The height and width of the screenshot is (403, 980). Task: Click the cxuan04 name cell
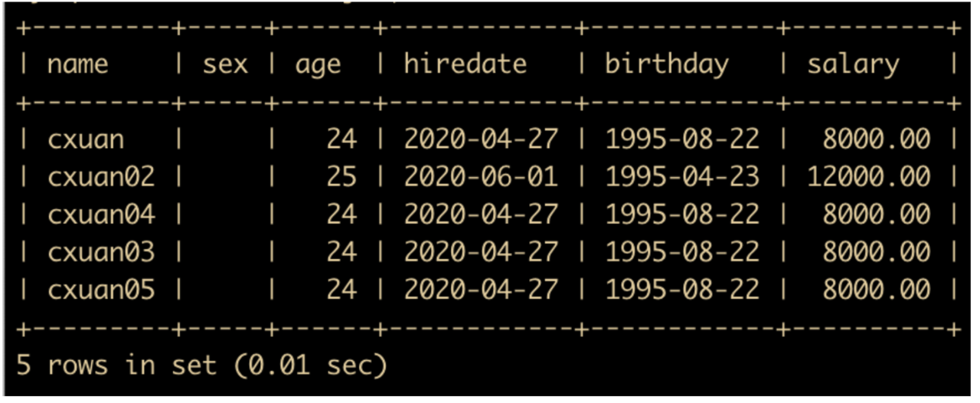(x=101, y=214)
